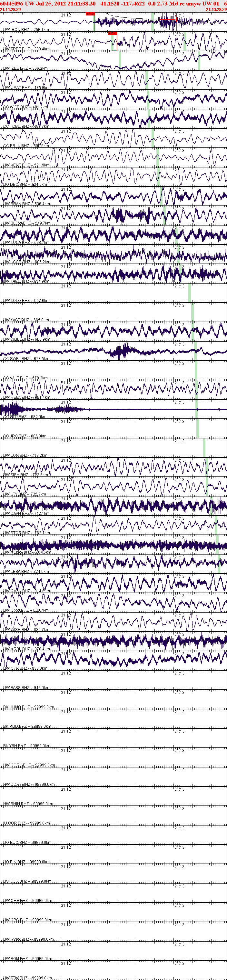Select the UW LEBA BHZ 774.0km label
Screen dimensions: 227x980
(x=26, y=572)
